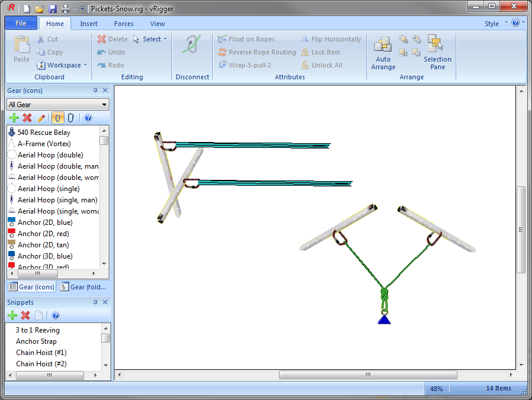Run Auto Arrange on the gear
532x400 pixels.
click(x=383, y=53)
